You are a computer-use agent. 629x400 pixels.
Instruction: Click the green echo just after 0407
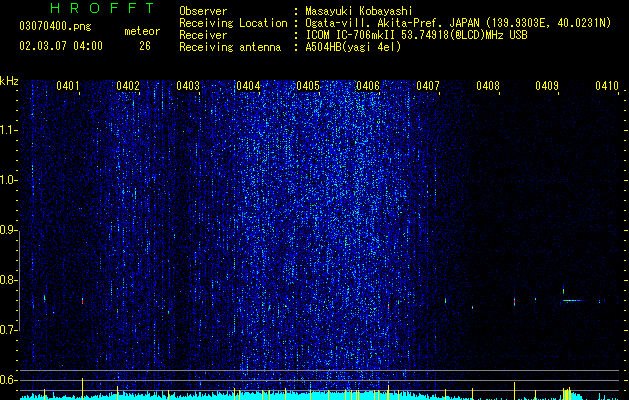tap(445, 300)
